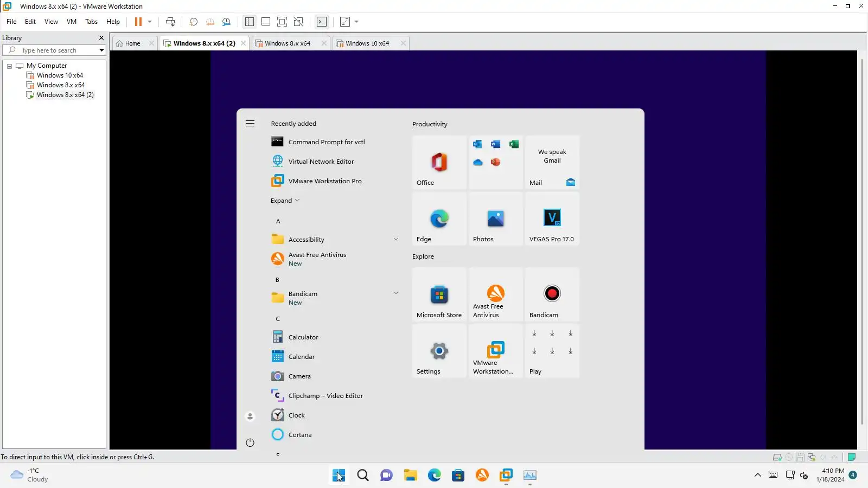The width and height of the screenshot is (868, 488).
Task: Open the snapshot manager toolbar icon
Action: 227,22
